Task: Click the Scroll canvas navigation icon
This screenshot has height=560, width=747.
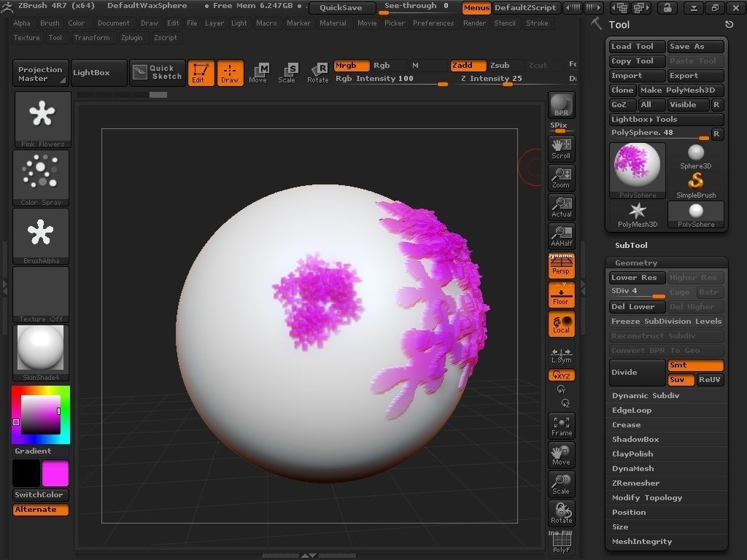Action: 561,149
